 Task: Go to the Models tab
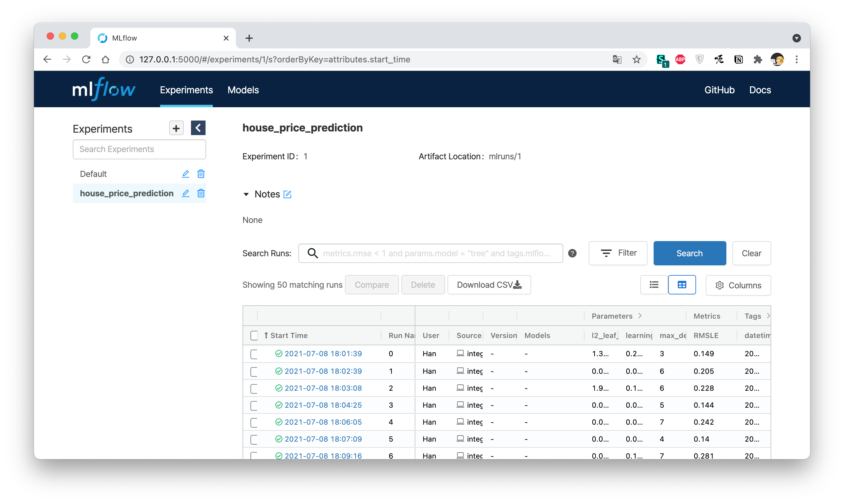click(243, 90)
